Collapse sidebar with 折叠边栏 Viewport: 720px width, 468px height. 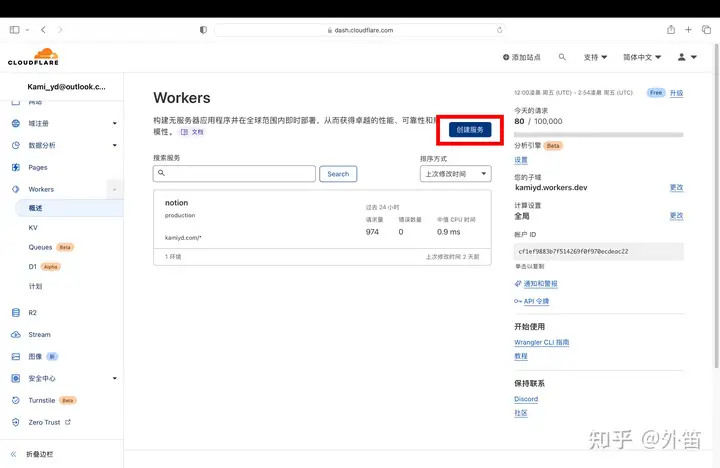[x=32, y=454]
